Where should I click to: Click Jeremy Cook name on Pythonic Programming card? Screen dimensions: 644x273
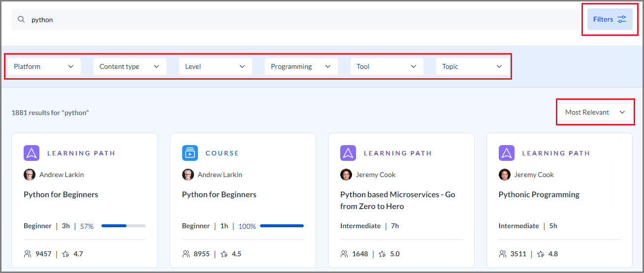[x=534, y=175]
